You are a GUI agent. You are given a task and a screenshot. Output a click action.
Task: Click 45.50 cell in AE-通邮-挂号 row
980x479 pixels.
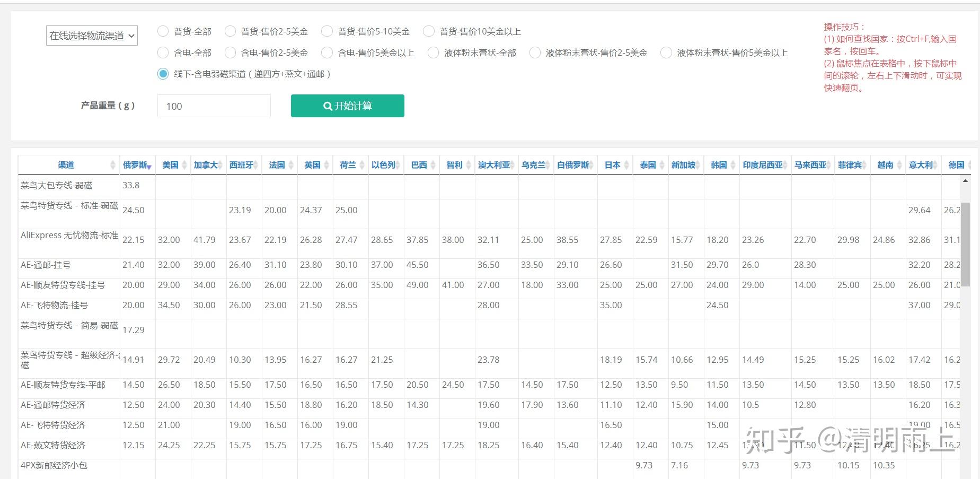coord(418,265)
